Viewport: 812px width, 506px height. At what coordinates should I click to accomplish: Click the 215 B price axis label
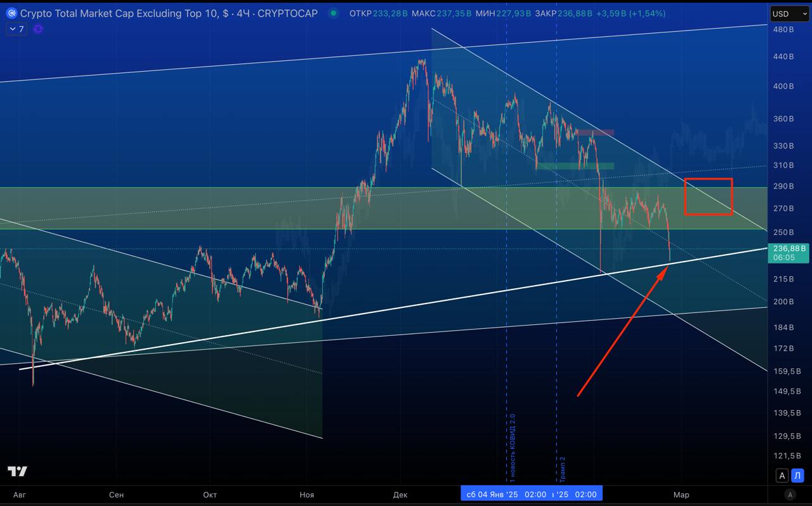click(783, 279)
